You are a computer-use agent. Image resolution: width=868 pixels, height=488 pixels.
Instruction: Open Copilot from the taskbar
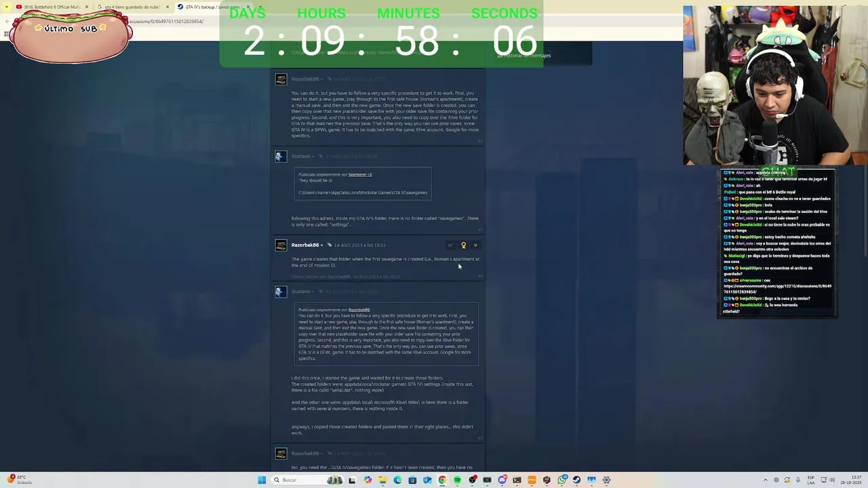click(x=368, y=480)
